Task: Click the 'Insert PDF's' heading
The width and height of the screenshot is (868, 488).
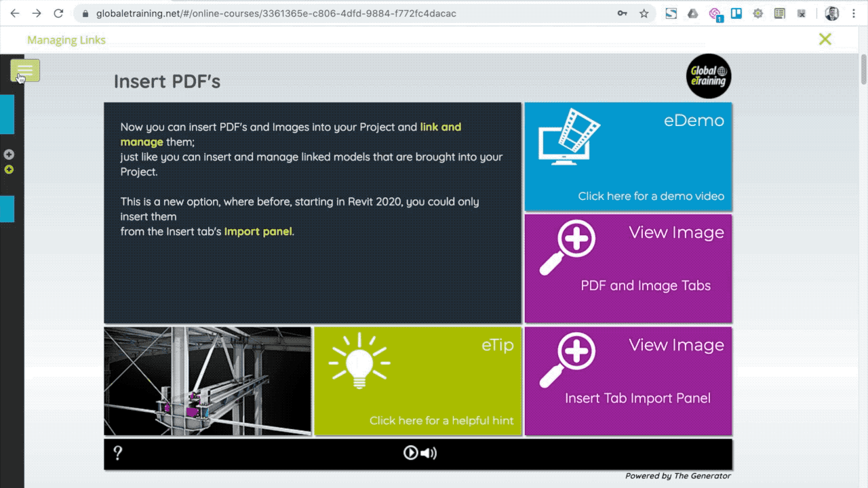Action: (x=167, y=81)
